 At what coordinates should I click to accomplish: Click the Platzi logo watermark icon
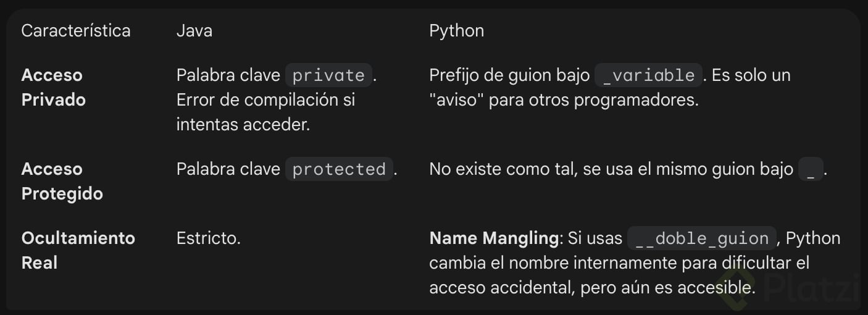(x=739, y=287)
